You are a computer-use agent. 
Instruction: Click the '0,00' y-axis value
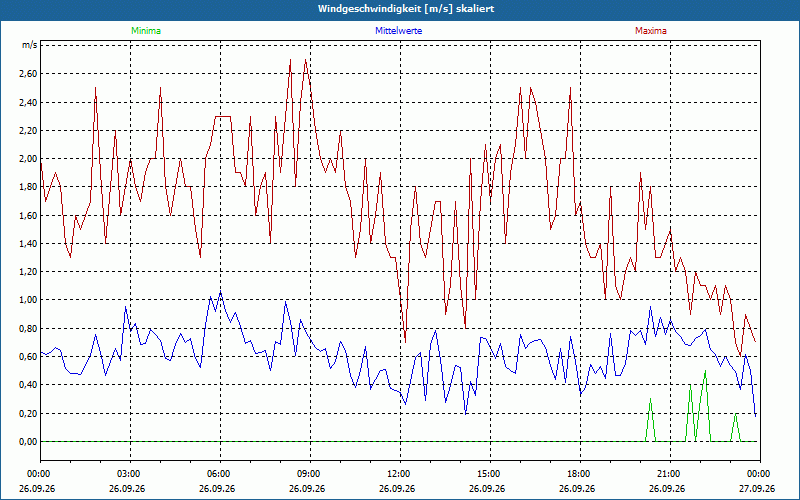pyautogui.click(x=28, y=441)
